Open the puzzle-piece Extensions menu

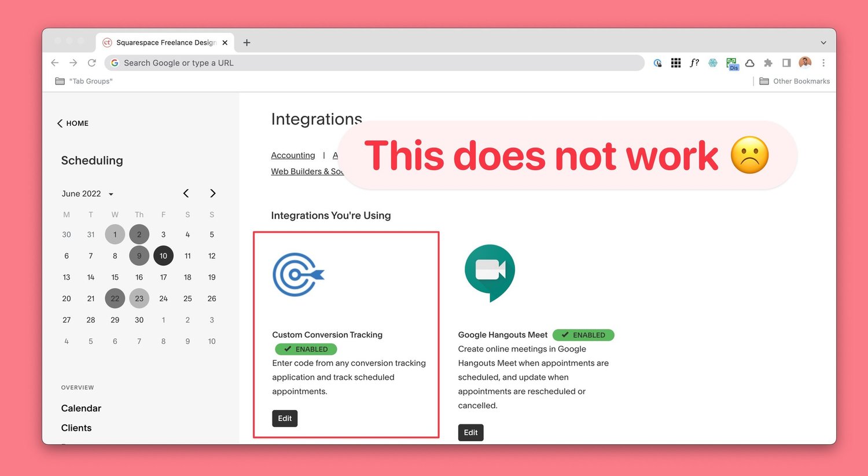coord(768,63)
